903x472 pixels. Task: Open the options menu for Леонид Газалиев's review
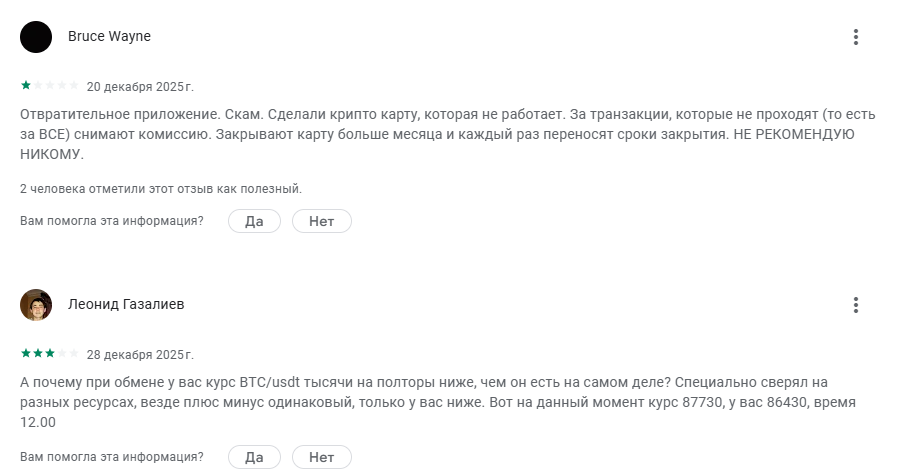click(856, 305)
